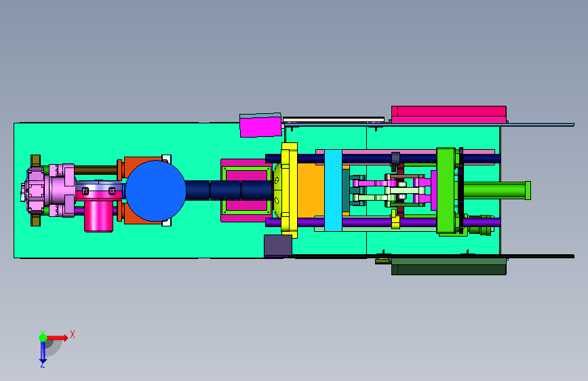Viewport: 588px width, 381px height.
Task: Select the pink toggle link in clamp mechanism
Action: (375, 183)
